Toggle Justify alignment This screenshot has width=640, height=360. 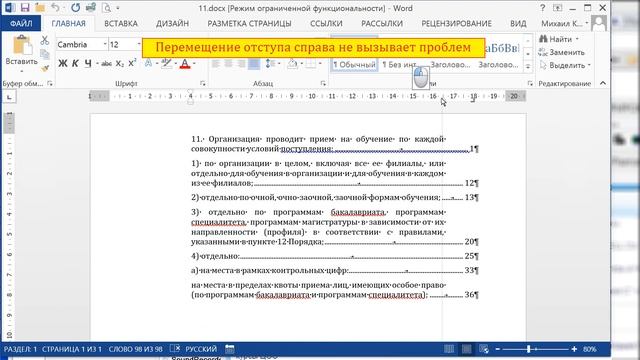click(x=254, y=63)
